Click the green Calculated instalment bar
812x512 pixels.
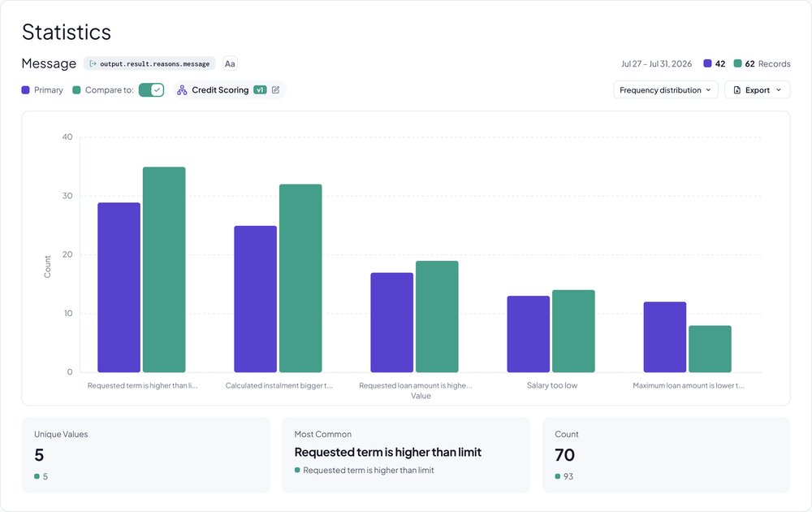300,278
